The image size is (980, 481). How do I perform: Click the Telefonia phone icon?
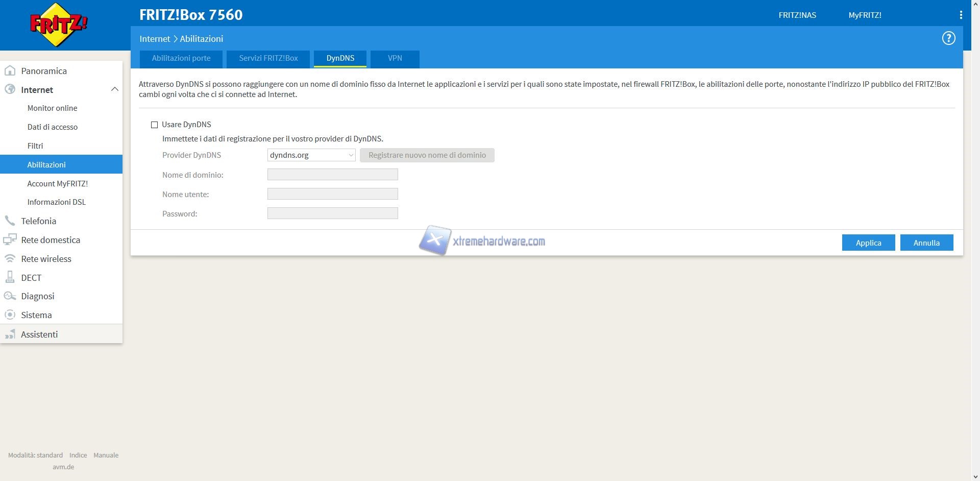(10, 221)
